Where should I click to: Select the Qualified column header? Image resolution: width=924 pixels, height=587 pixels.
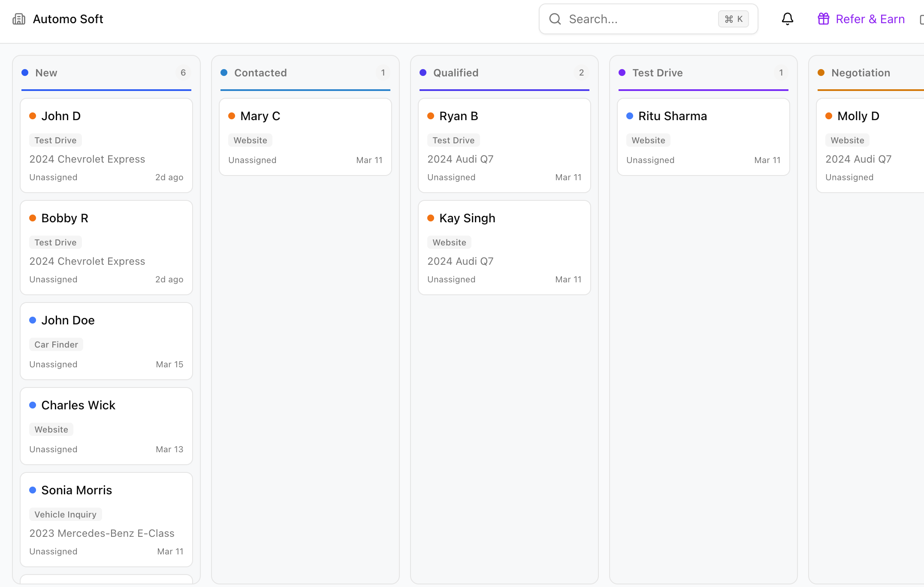(x=456, y=73)
